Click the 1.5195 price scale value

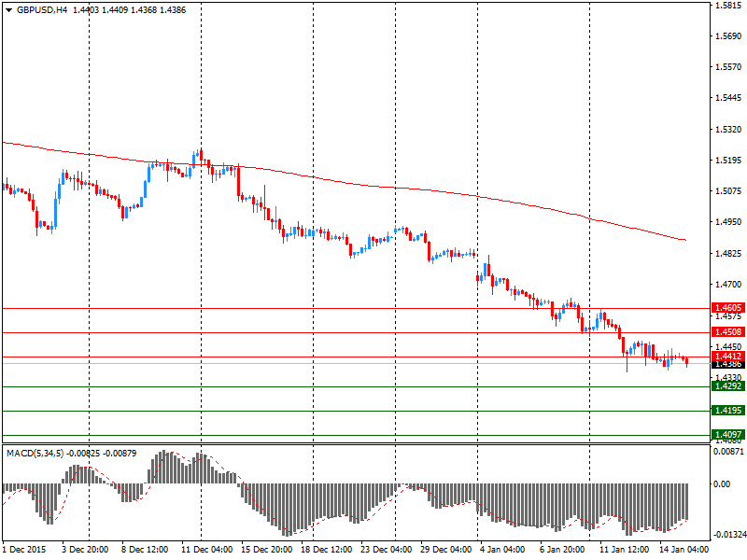[x=728, y=161]
